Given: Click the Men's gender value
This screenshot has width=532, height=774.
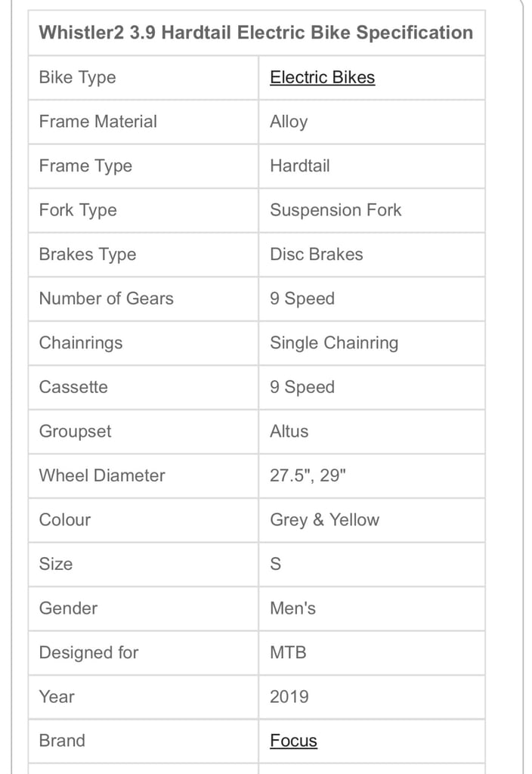Looking at the screenshot, I should click(x=292, y=608).
